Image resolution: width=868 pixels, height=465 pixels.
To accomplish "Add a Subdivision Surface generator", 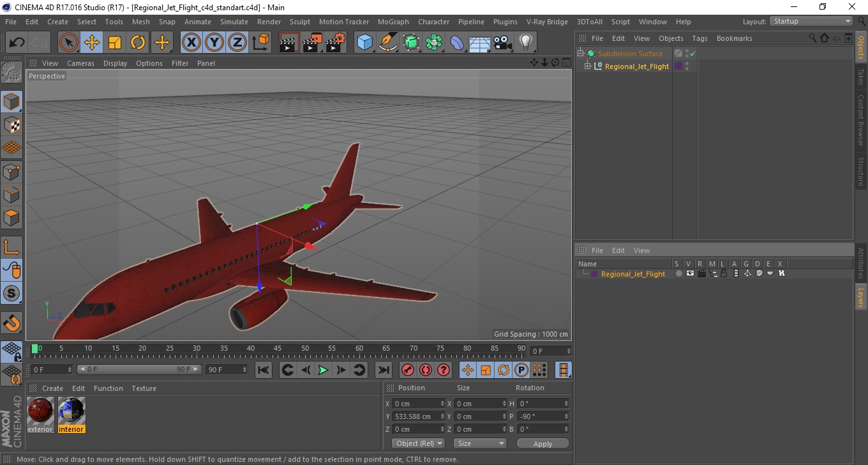I will pyautogui.click(x=411, y=43).
